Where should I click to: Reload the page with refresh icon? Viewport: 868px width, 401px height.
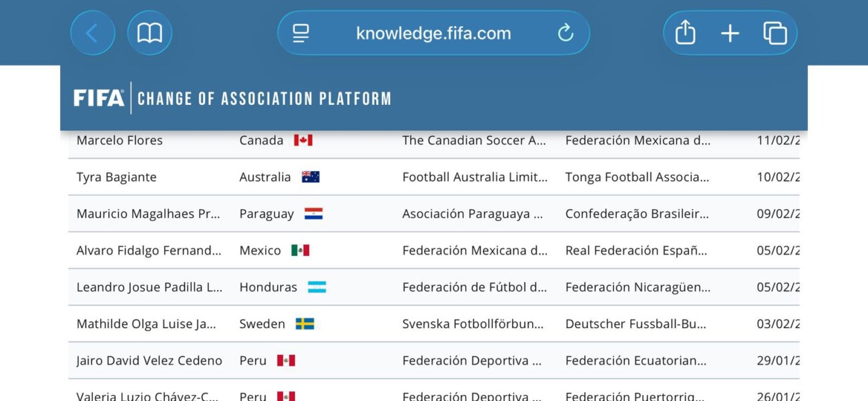pyautogui.click(x=566, y=33)
